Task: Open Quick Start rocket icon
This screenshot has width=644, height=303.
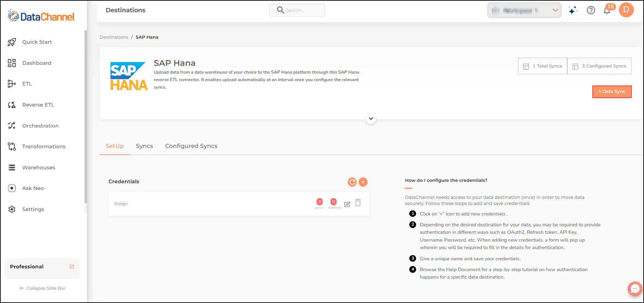Action: [x=12, y=42]
